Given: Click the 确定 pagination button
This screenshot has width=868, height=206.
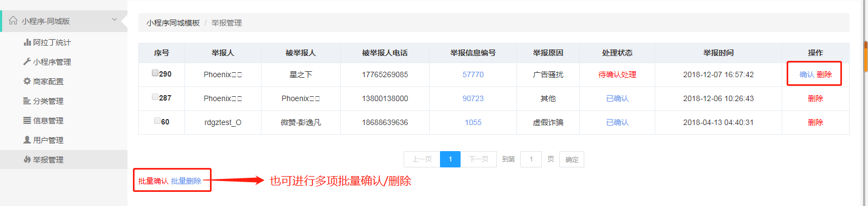Looking at the screenshot, I should [x=572, y=159].
